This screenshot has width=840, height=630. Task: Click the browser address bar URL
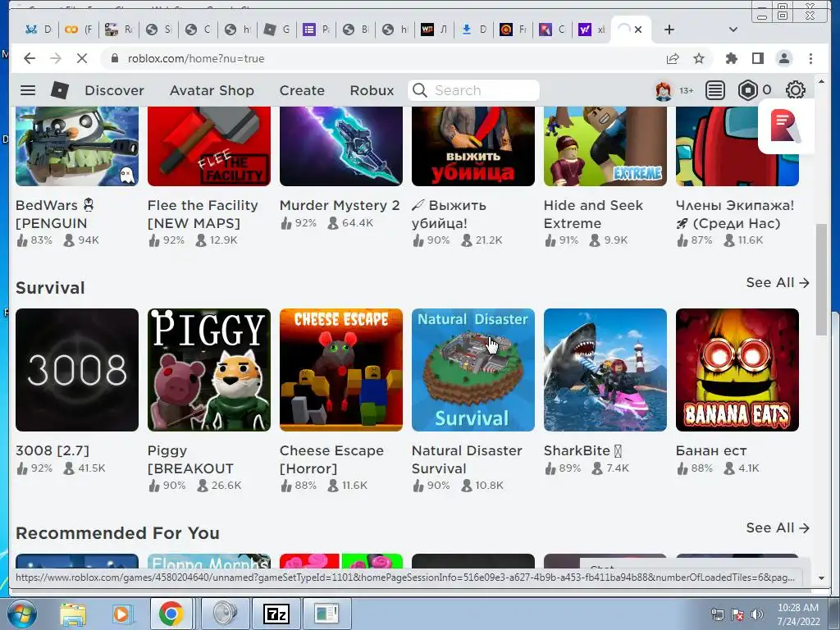tap(195, 58)
